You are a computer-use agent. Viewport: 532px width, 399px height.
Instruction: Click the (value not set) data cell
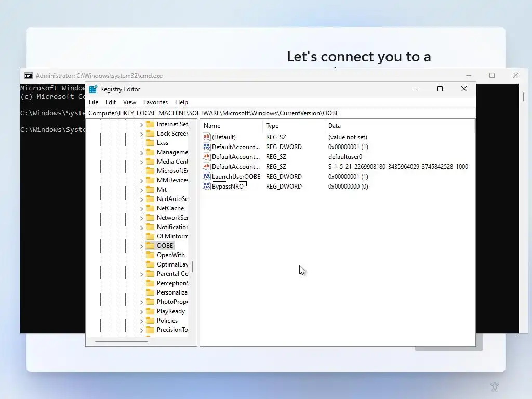click(x=348, y=137)
